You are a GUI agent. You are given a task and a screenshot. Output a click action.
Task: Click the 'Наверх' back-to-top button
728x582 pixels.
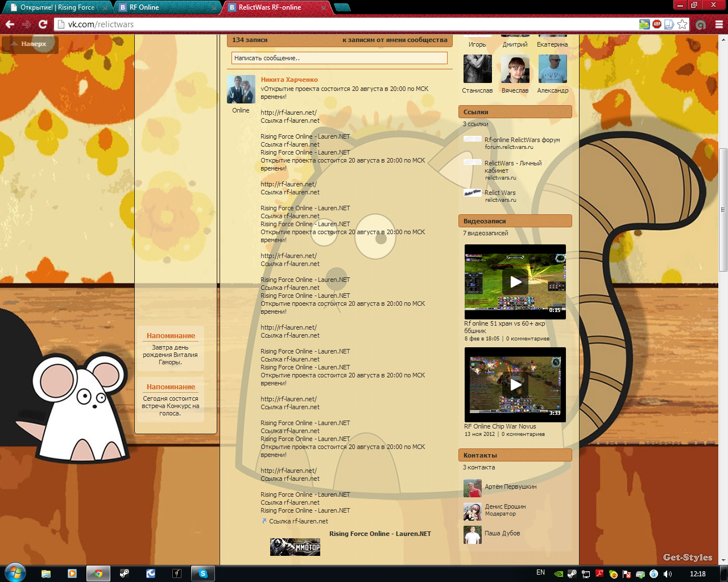pyautogui.click(x=30, y=44)
